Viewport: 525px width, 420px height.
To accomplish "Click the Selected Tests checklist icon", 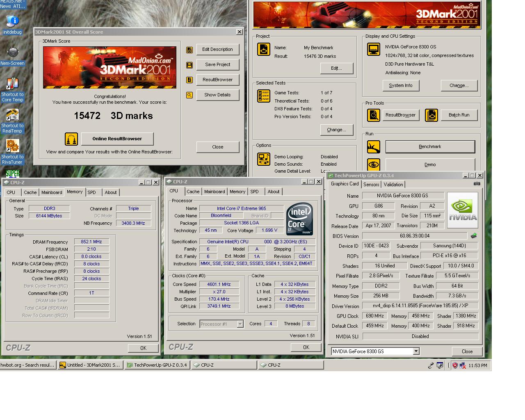I will pos(264,96).
